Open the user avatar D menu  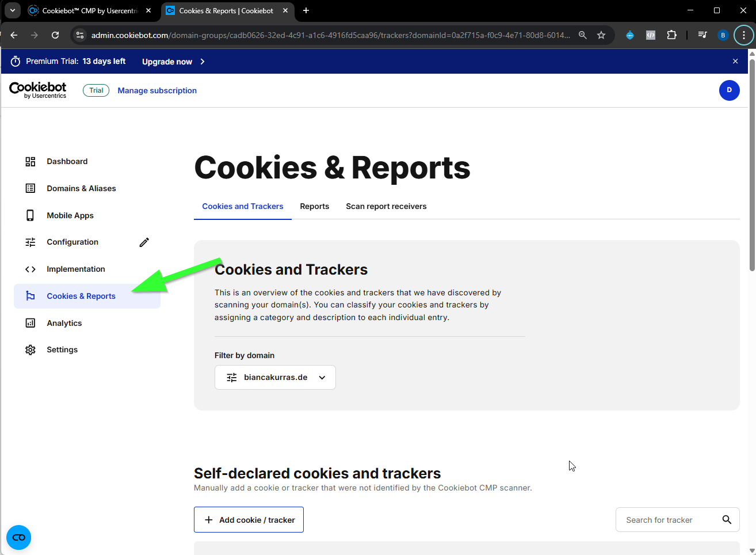(730, 90)
